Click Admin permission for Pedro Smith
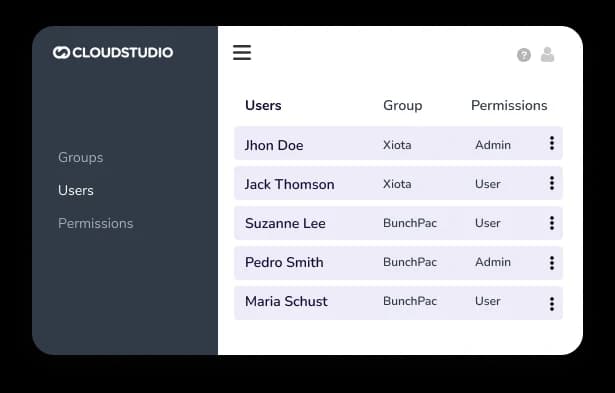The image size is (615, 393). tap(493, 262)
